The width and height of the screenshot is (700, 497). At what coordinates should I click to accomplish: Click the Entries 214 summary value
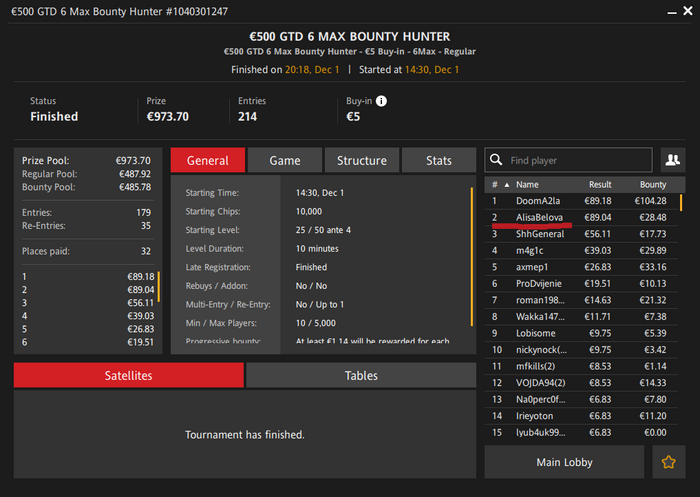[x=247, y=117]
